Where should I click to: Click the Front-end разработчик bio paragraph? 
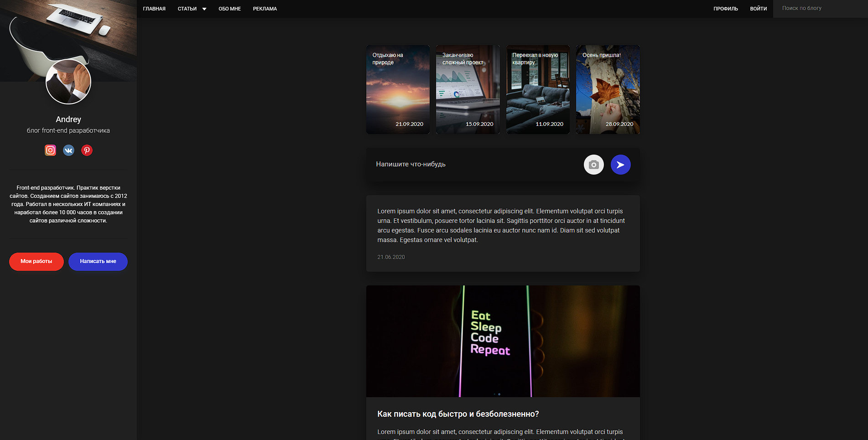coord(68,204)
